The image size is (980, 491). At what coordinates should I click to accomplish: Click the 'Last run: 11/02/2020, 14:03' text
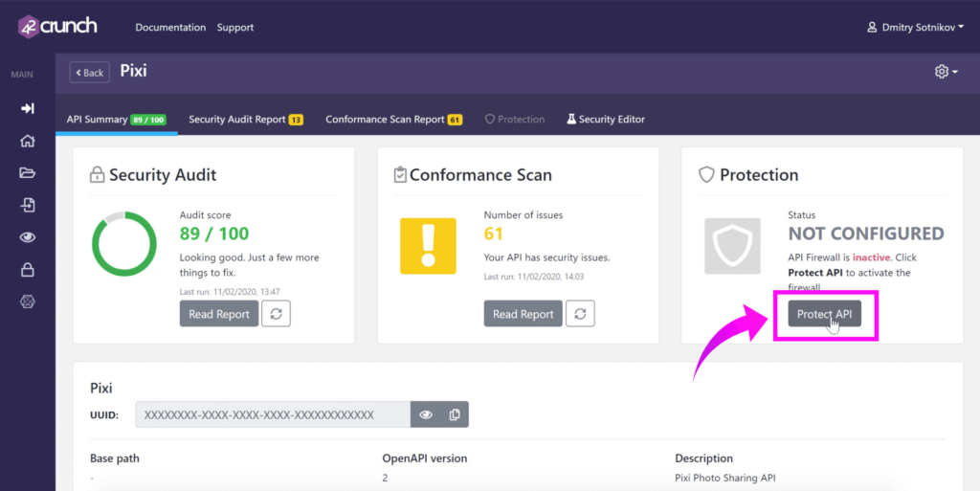coord(534,277)
